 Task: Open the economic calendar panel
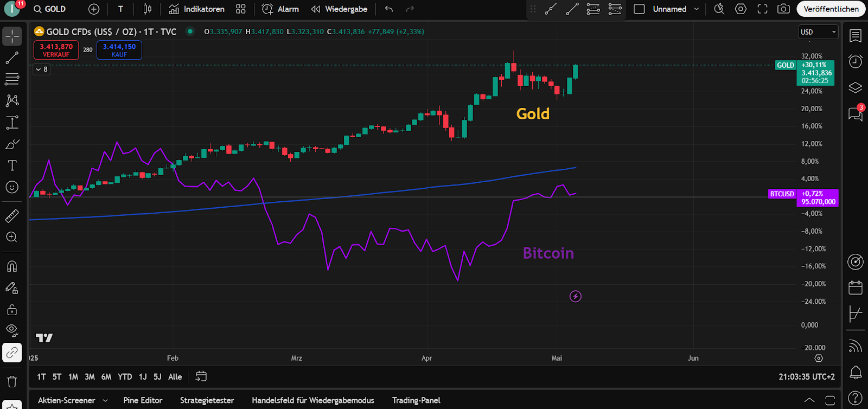tap(856, 287)
